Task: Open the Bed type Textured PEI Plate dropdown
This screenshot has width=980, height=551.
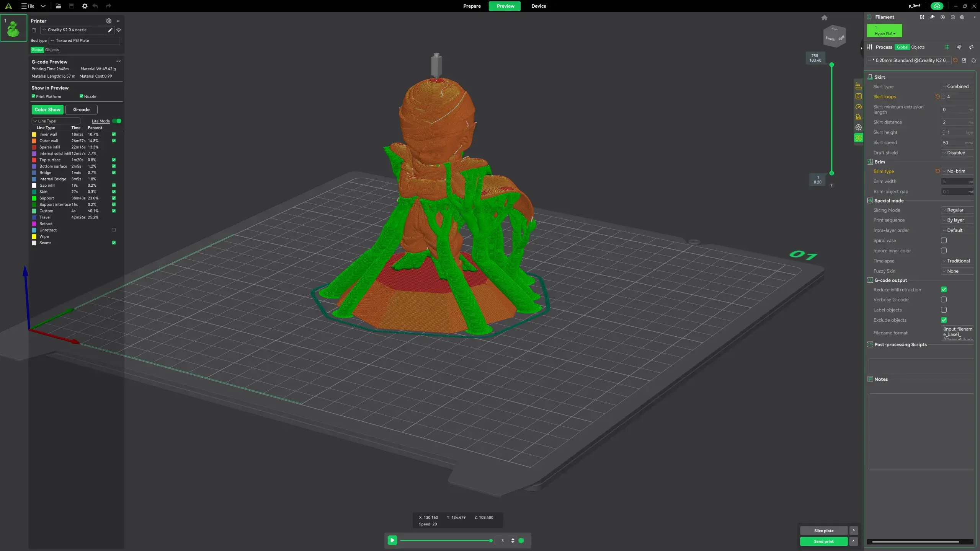Action: (x=84, y=41)
